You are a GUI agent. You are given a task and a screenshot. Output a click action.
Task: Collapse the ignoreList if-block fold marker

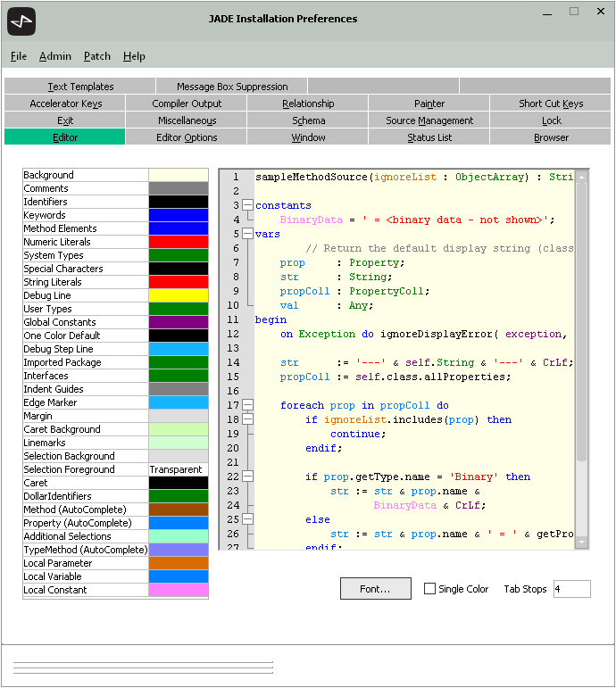[247, 419]
